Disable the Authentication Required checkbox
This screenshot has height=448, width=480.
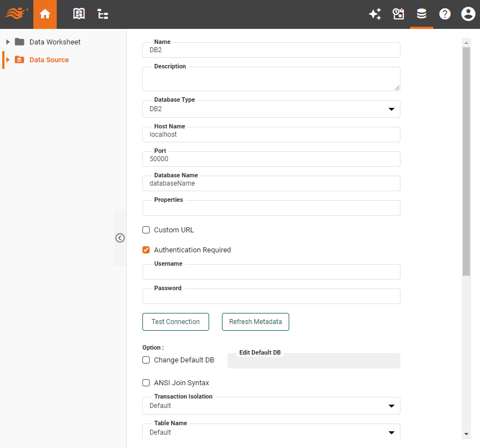point(146,250)
